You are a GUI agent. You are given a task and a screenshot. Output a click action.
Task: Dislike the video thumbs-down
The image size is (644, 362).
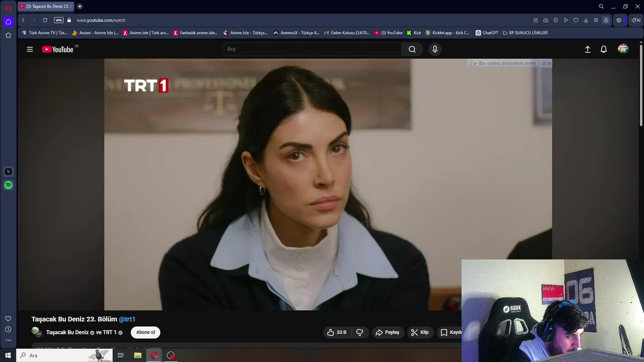(360, 332)
